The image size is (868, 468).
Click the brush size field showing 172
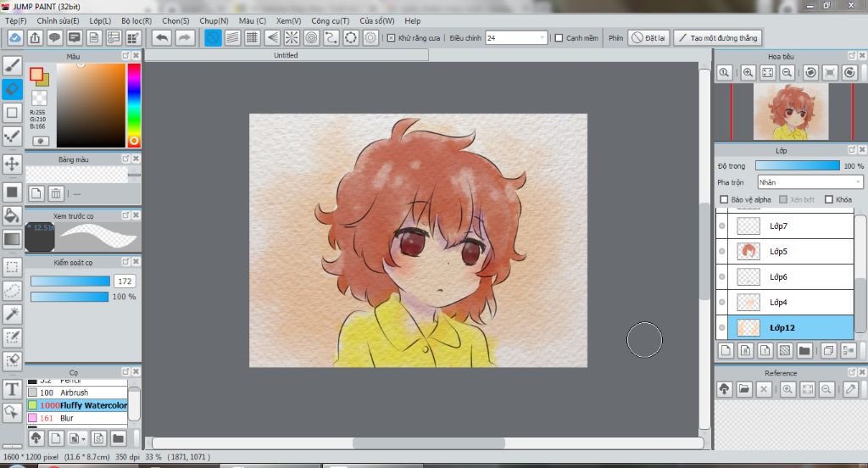point(125,281)
